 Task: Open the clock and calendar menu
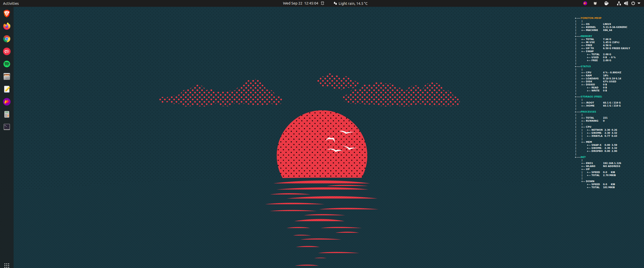(300, 3)
